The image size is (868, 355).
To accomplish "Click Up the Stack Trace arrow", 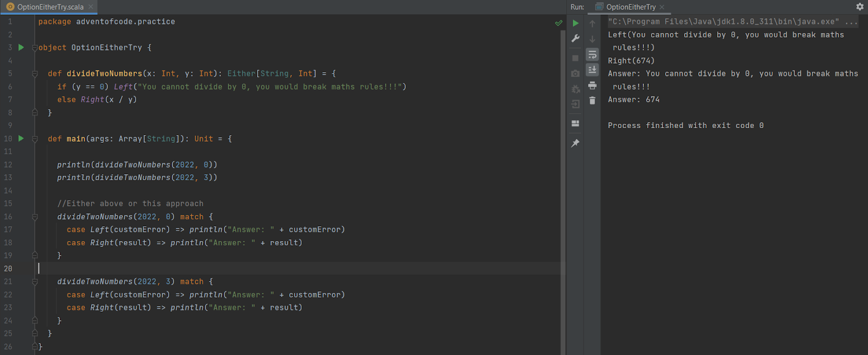I will click(x=592, y=23).
